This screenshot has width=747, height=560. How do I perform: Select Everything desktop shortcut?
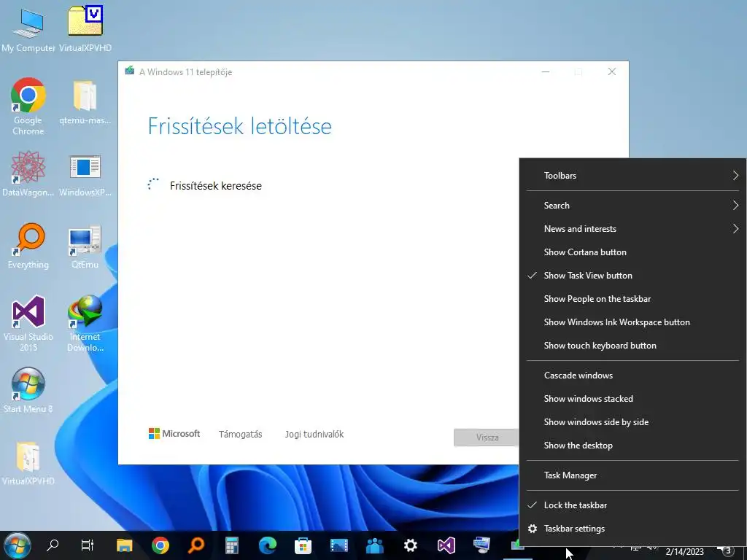point(28,246)
